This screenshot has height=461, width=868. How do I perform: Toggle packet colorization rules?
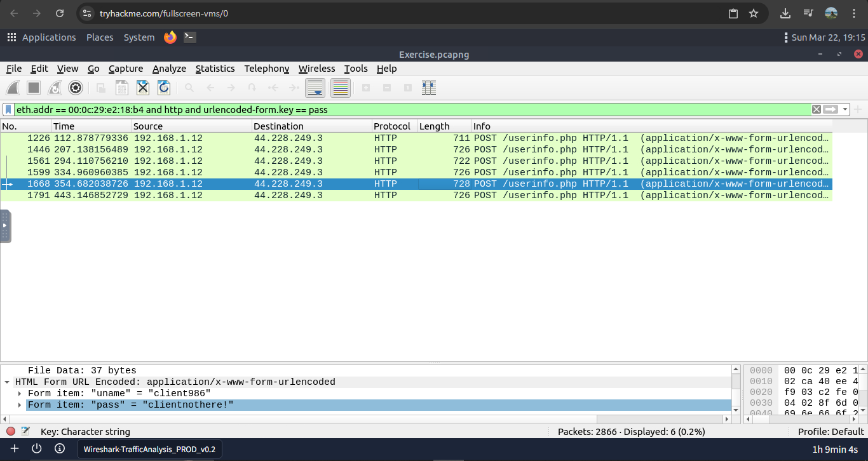[341, 88]
